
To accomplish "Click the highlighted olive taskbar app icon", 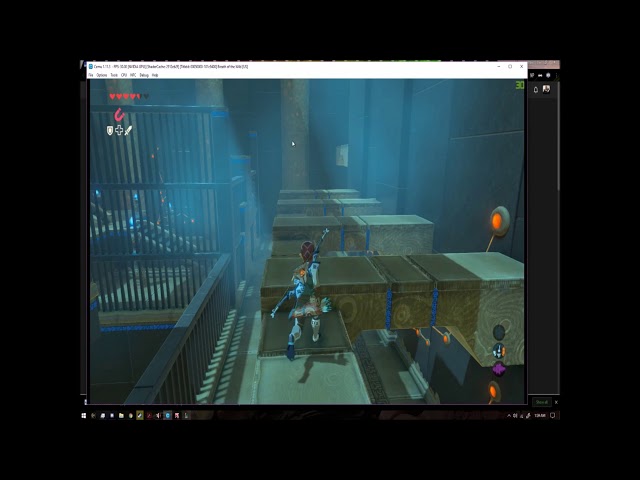I will click(x=140, y=416).
